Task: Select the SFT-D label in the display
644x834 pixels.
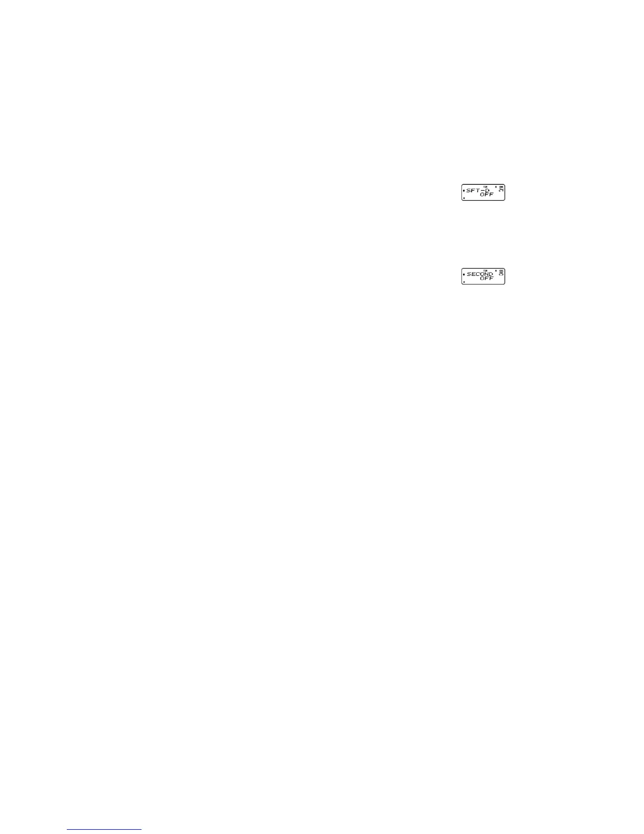Action: click(x=479, y=190)
